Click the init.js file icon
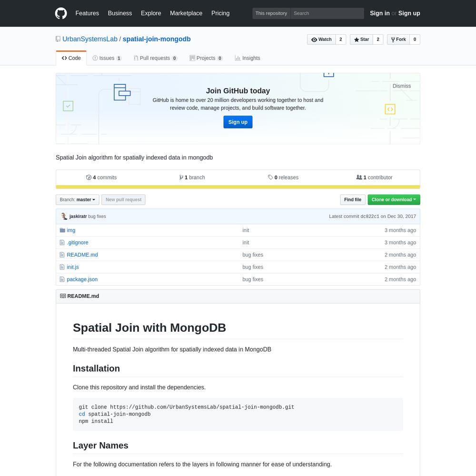 (x=62, y=267)
